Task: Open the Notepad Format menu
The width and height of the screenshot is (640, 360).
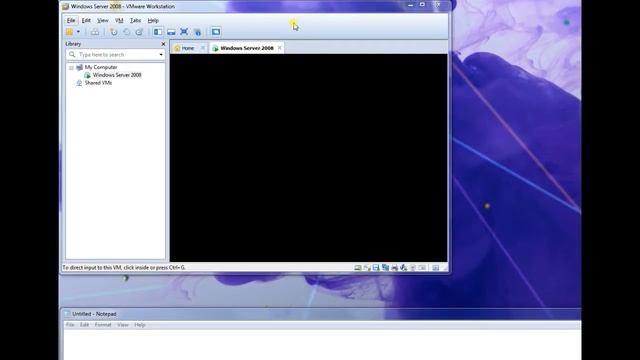Action: pyautogui.click(x=103, y=325)
